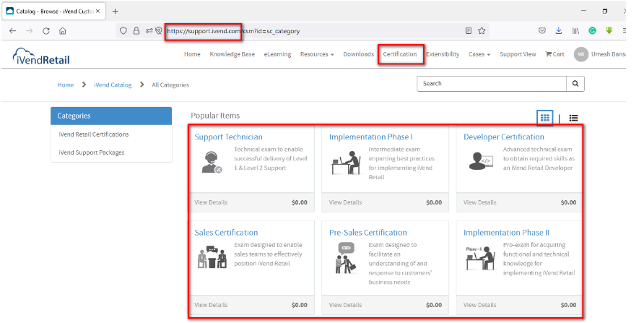Reload the page with refresh icon
Screen dimensions: 644x323
click(x=46, y=31)
